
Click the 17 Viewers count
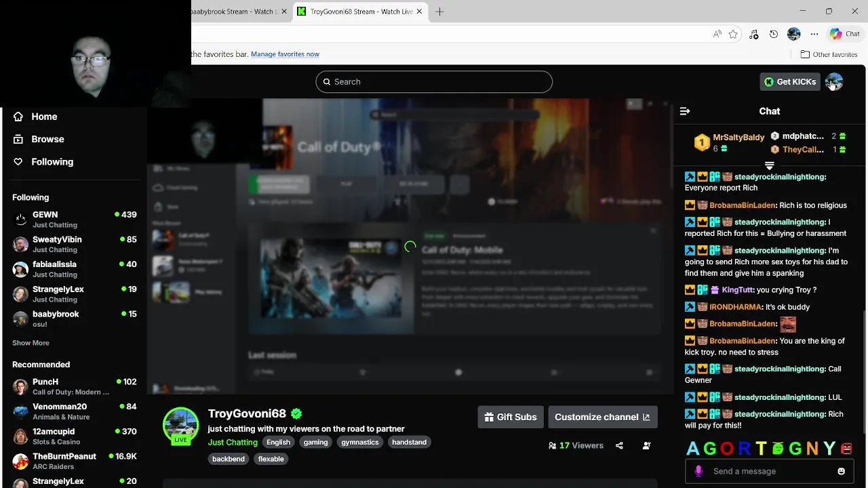click(x=576, y=445)
